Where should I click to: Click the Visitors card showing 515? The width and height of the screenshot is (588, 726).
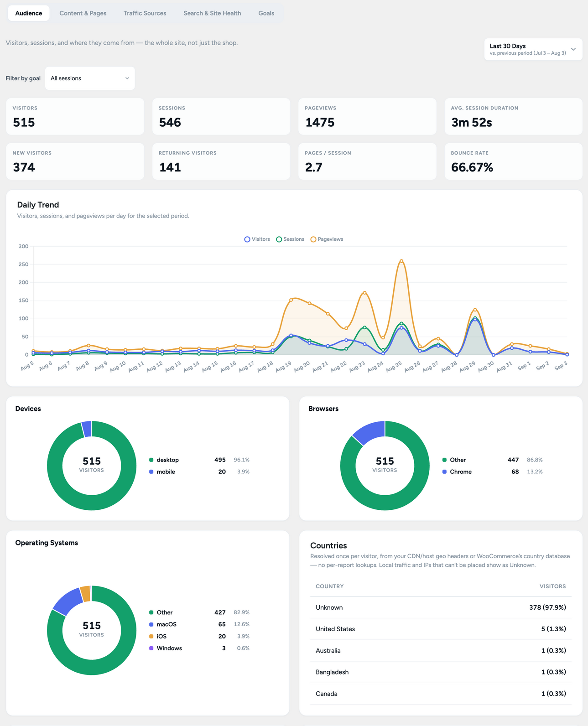coord(75,116)
